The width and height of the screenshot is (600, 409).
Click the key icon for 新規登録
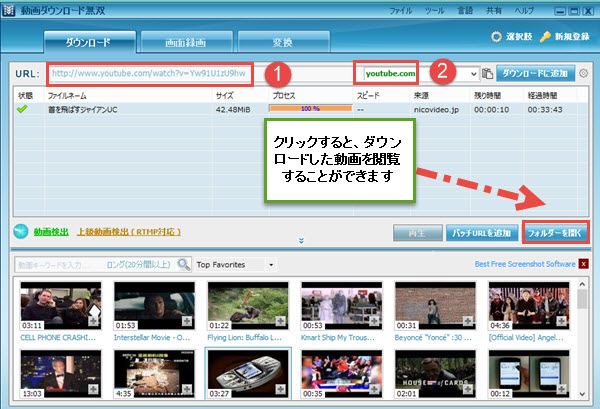[x=545, y=37]
